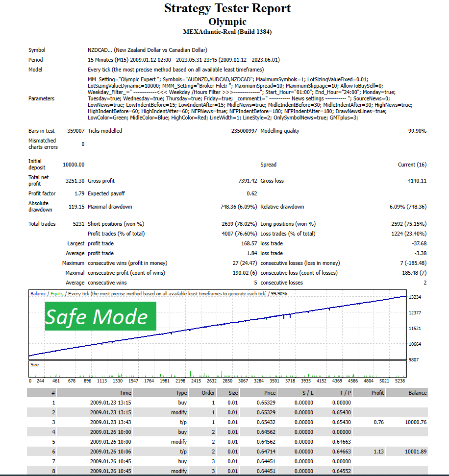
Task: Click the Maximal drawdown value 748.36 (6.09%)
Action: pyautogui.click(x=239, y=207)
